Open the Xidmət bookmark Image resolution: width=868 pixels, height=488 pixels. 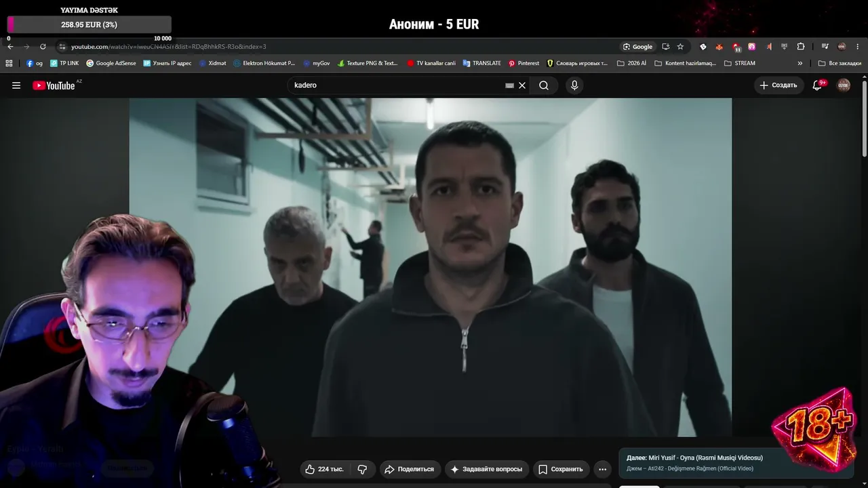[212, 63]
